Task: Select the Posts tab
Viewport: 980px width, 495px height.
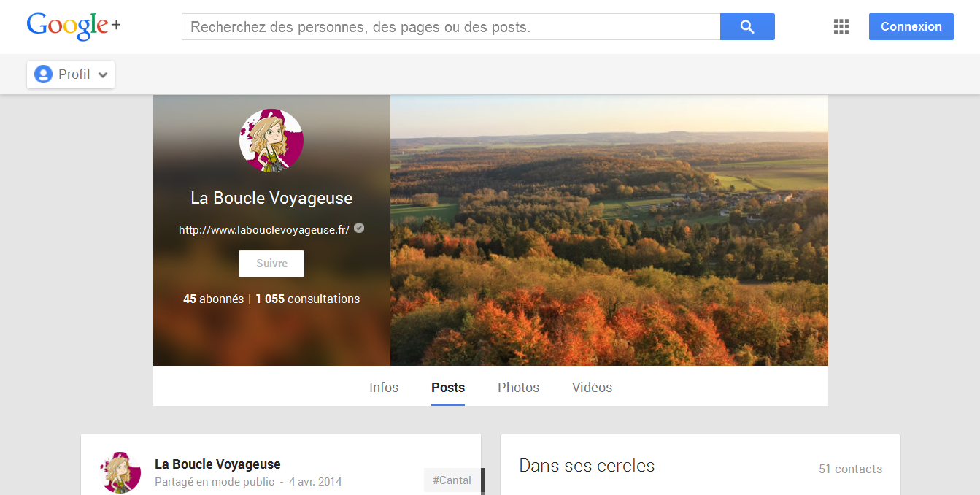Action: [x=448, y=388]
